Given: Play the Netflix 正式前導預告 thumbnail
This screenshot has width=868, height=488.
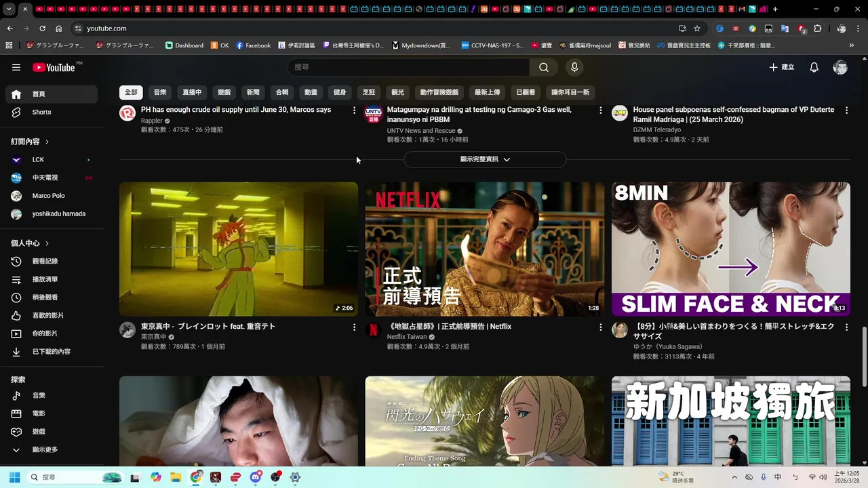Looking at the screenshot, I should coord(485,249).
